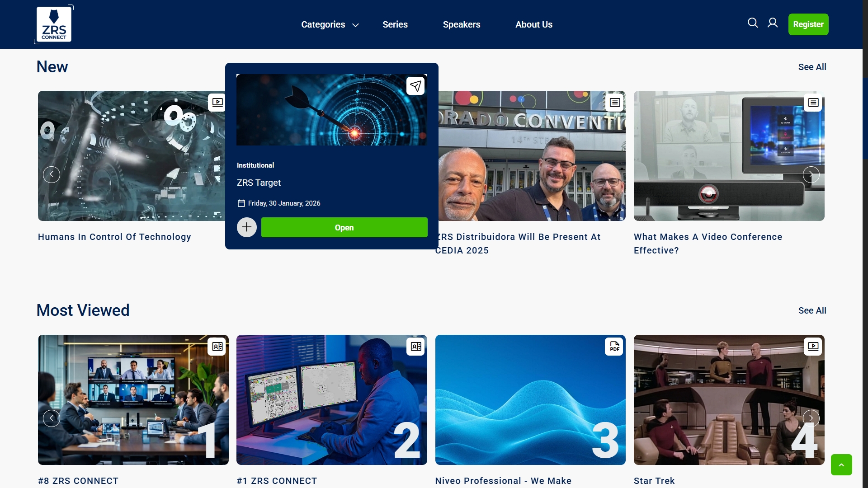Click the video icon on Star Trek card

(x=813, y=347)
